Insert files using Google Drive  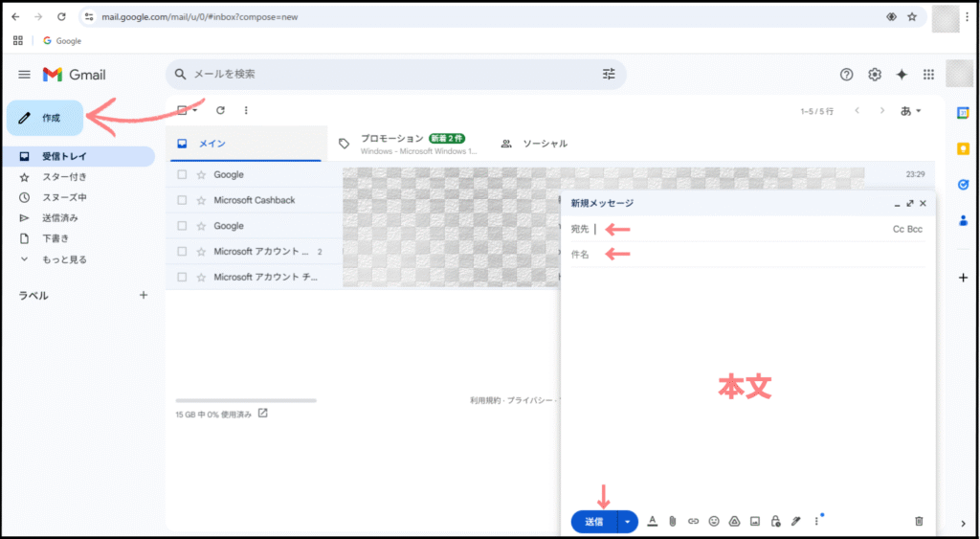click(734, 521)
